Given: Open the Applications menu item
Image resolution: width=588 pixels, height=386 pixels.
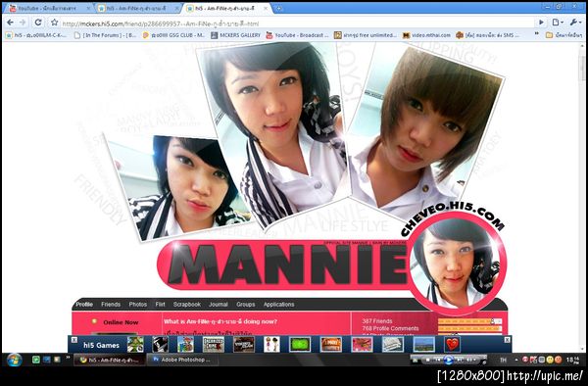Looking at the screenshot, I should 278,305.
